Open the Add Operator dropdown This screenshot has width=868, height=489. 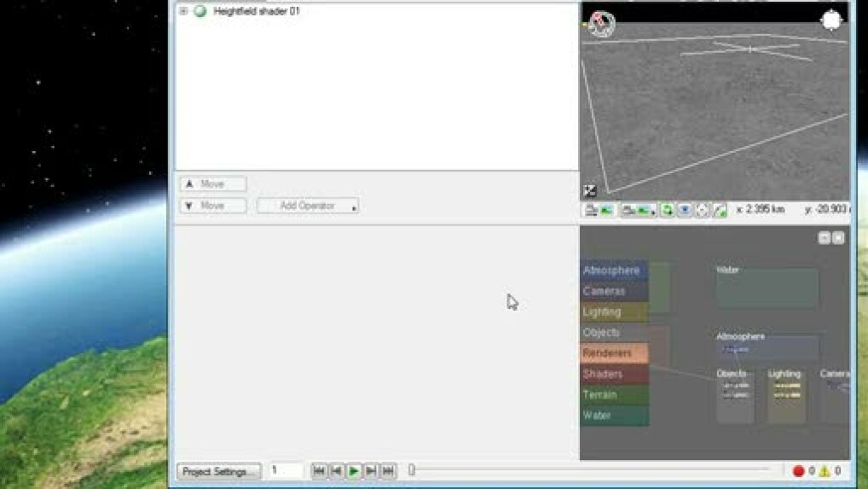pyautogui.click(x=308, y=206)
